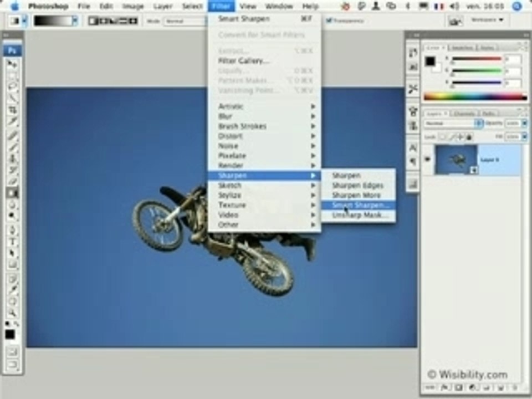The height and width of the screenshot is (399, 532).
Task: Expand the Stylize submenu
Action: (265, 195)
